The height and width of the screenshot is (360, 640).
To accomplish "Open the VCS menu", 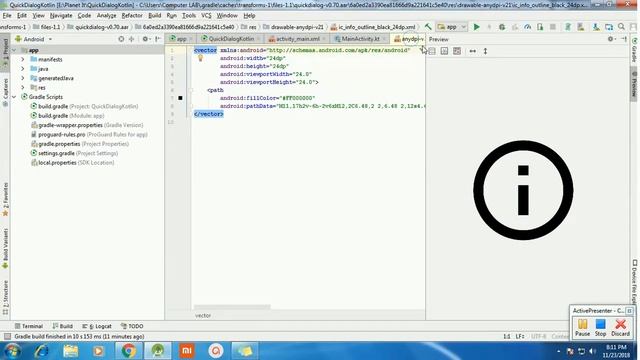I will tap(206, 16).
